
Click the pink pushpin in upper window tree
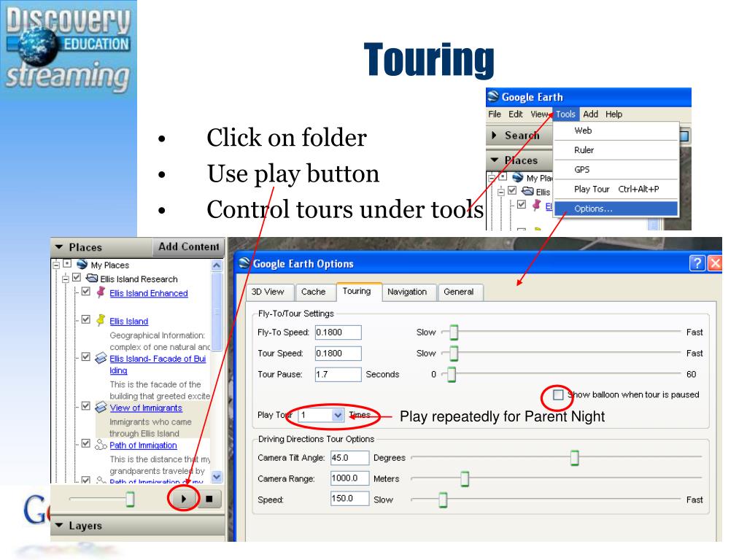tap(536, 205)
